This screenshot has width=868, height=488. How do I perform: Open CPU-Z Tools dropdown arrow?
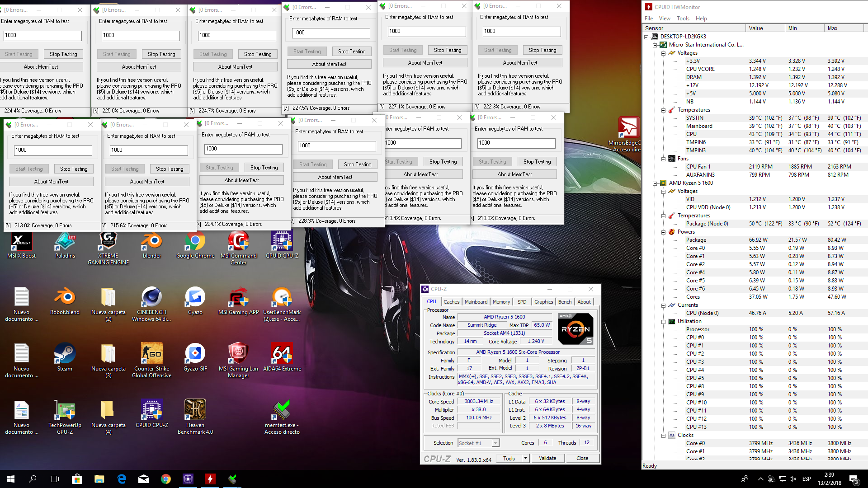(525, 458)
